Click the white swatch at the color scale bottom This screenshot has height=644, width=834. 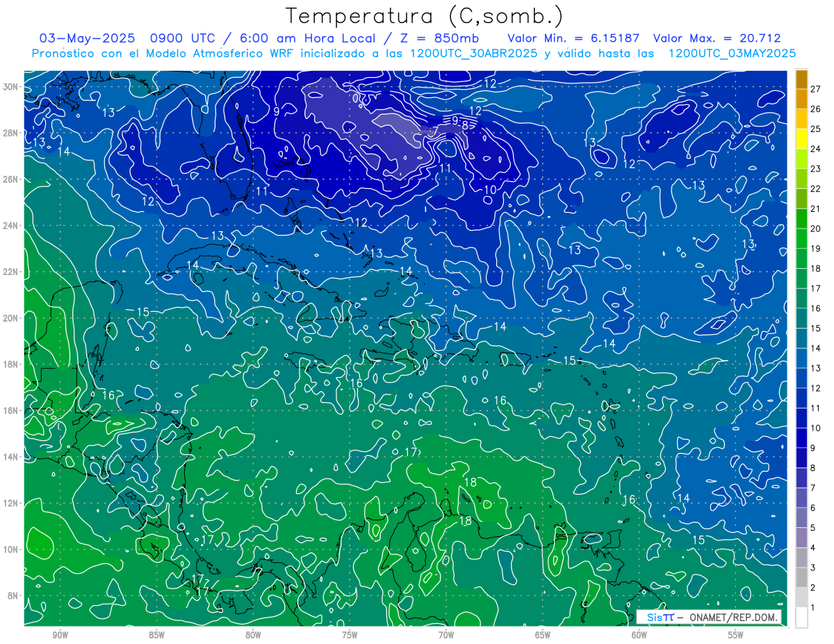[x=801, y=618]
